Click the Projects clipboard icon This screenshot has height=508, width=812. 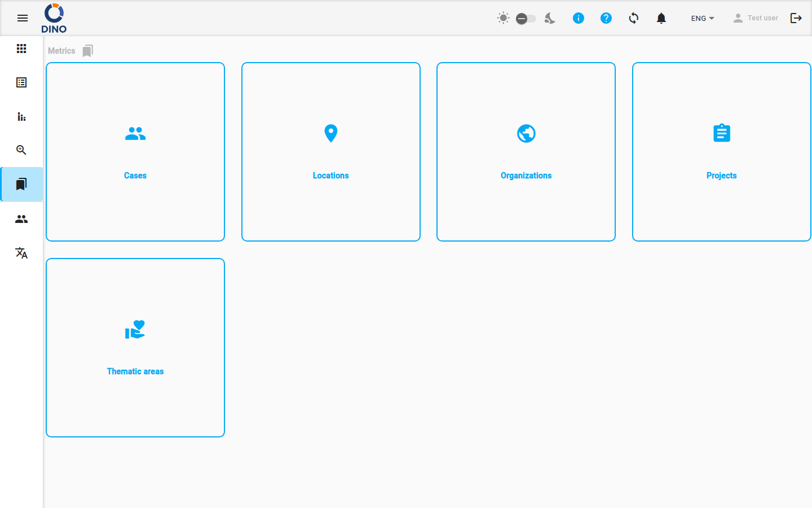(722, 133)
